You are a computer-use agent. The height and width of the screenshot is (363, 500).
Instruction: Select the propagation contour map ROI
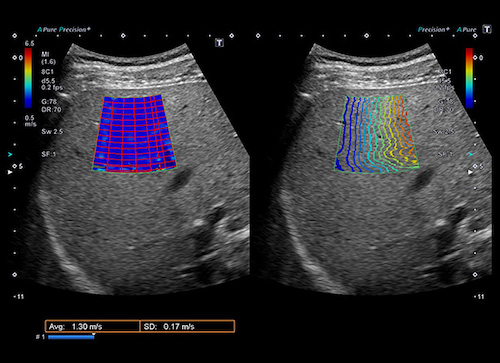click(377, 134)
